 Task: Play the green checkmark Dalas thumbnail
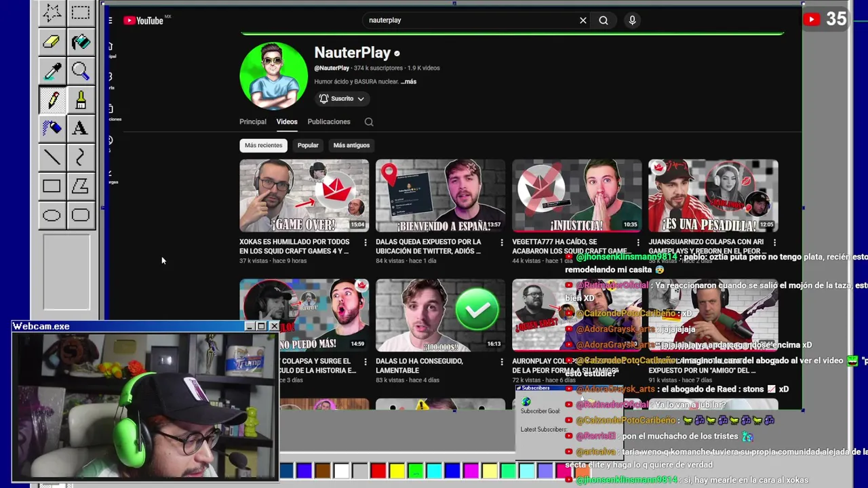[x=440, y=315]
